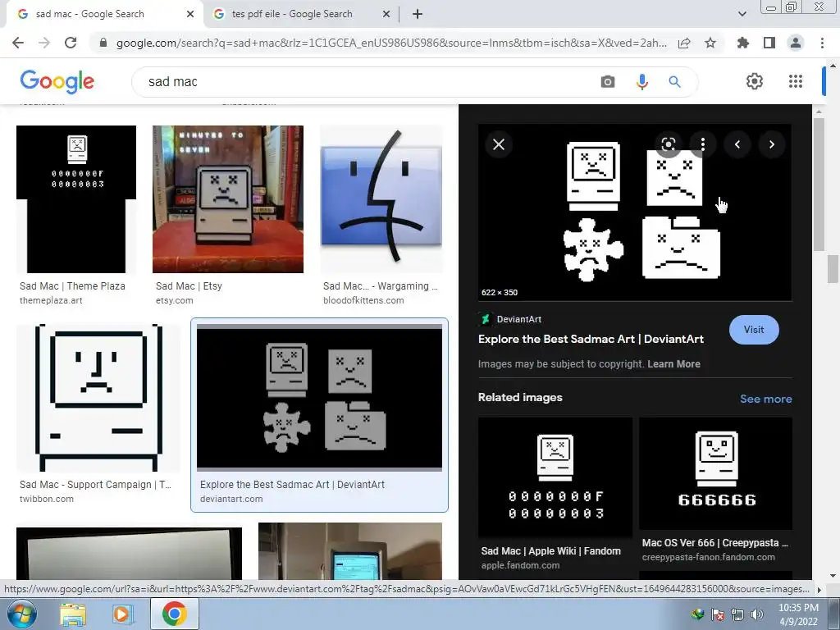Submit search with the magnifier icon

(x=674, y=82)
